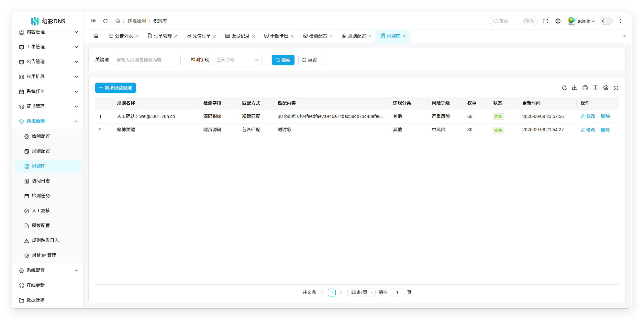The image size is (644, 321).
Task: Click the 重置 reset button
Action: click(x=310, y=60)
